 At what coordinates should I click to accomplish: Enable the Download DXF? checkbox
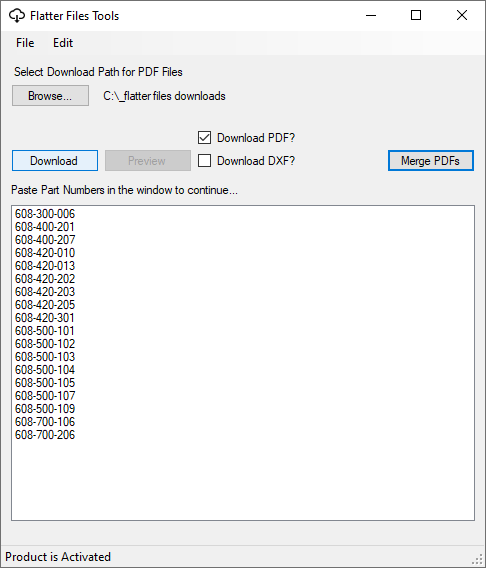tap(204, 160)
